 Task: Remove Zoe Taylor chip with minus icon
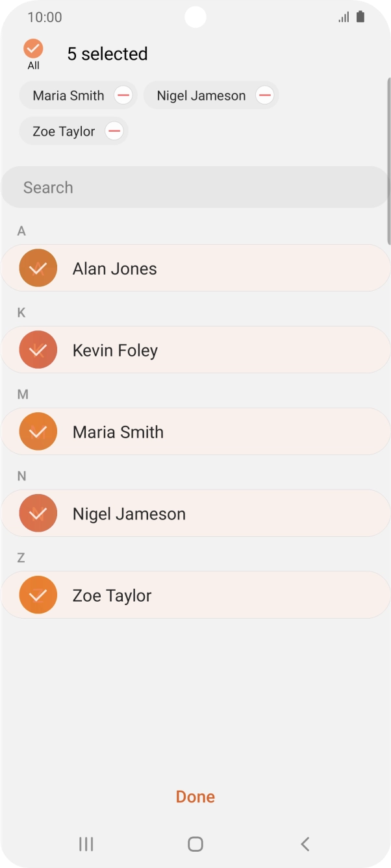[114, 131]
